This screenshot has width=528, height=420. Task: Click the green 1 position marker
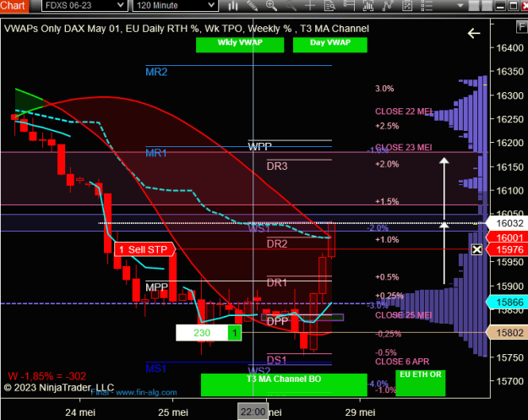click(x=235, y=333)
